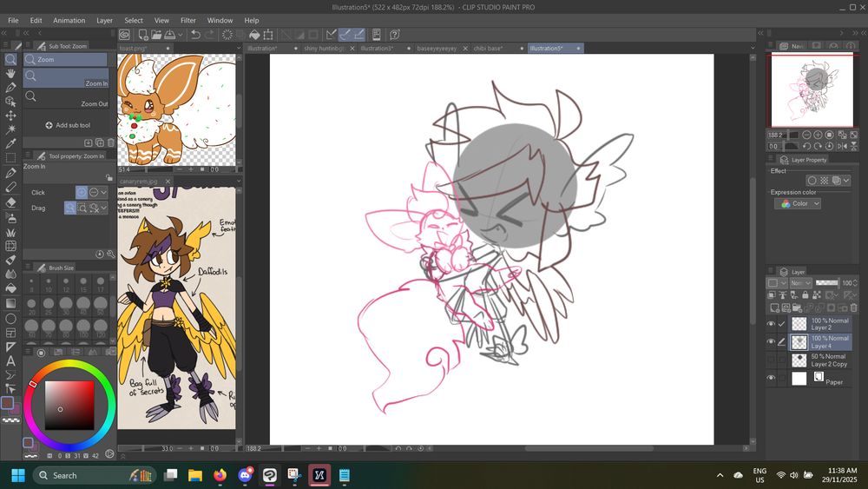The image size is (868, 489).
Task: Open the Animation menu
Action: pyautogui.click(x=69, y=21)
